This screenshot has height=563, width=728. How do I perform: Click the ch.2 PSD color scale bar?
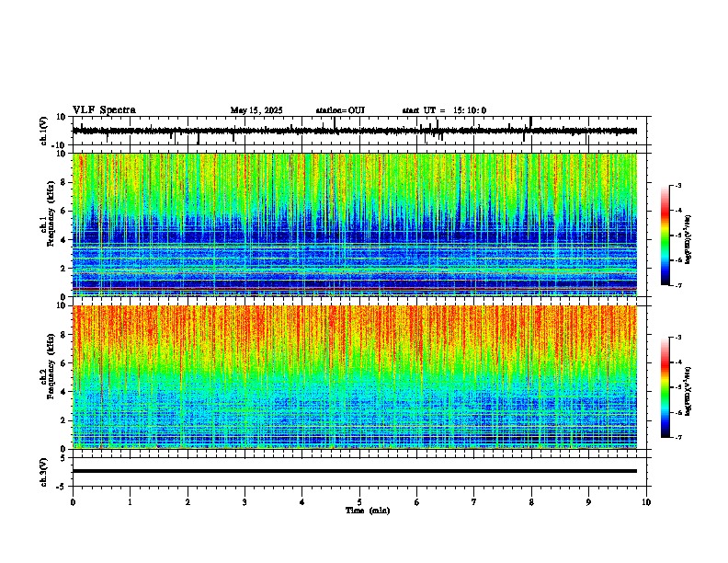[665, 387]
